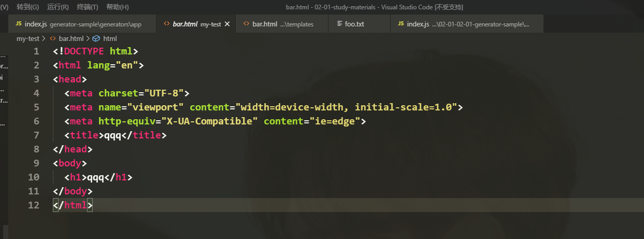Viewport: 644px width, 239px height.
Task: Switch to index.js generator-sample\generators\app tab
Action: 82,24
